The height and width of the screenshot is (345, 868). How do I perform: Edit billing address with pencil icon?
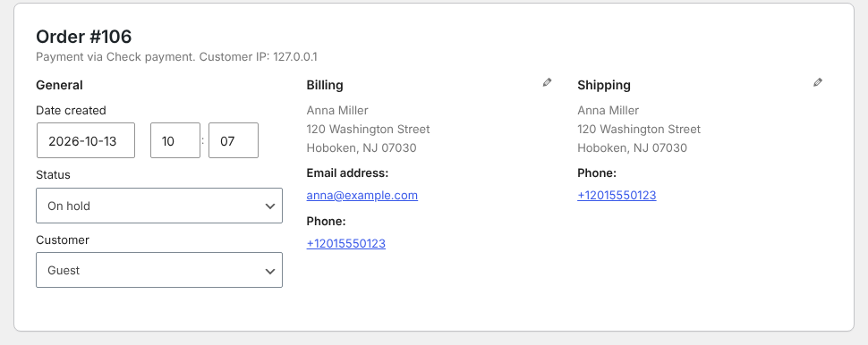click(x=547, y=82)
